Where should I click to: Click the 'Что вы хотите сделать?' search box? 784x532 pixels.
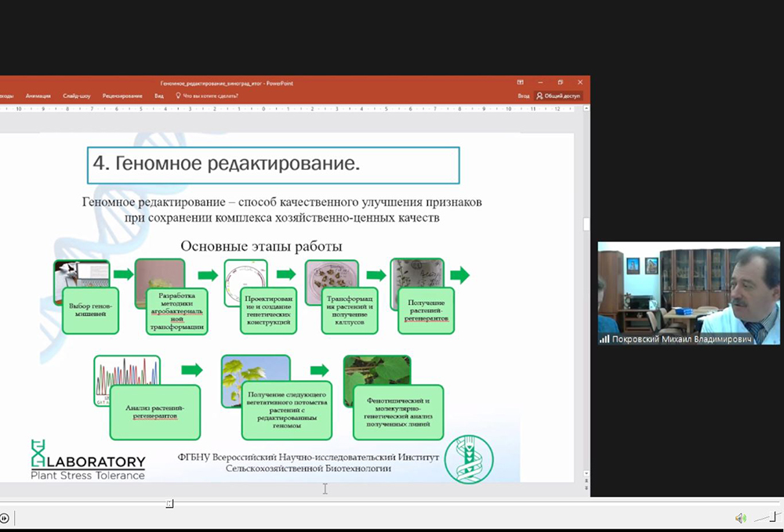(x=209, y=96)
